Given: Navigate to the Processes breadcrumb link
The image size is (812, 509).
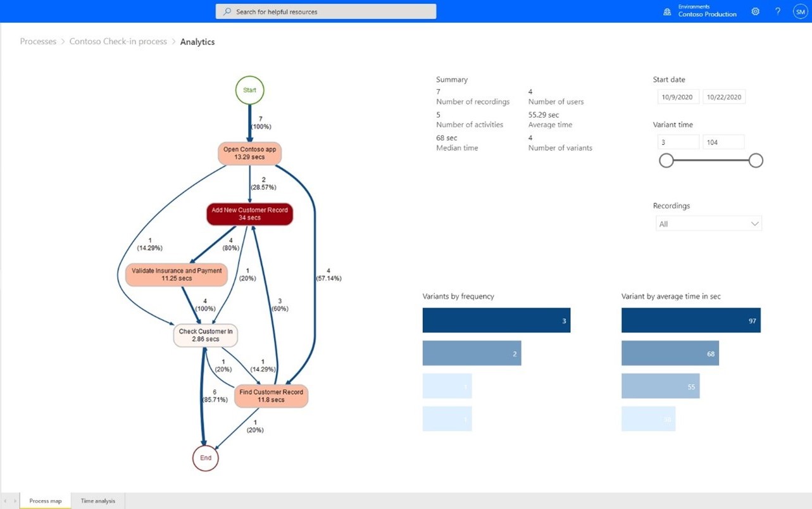Looking at the screenshot, I should (x=38, y=41).
